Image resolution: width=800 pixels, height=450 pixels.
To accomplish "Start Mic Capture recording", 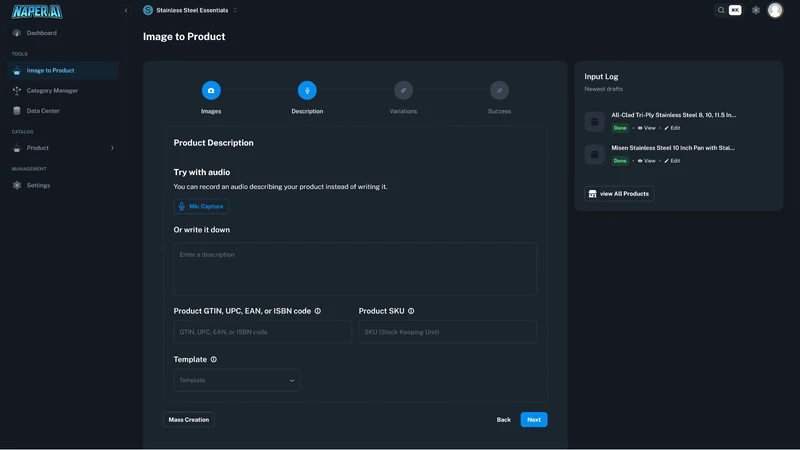I will point(201,206).
